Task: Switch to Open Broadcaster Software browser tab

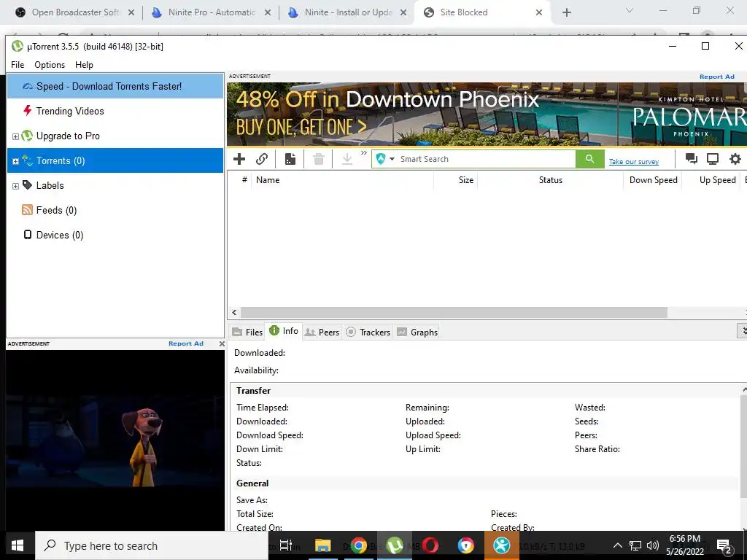Action: 75,12
